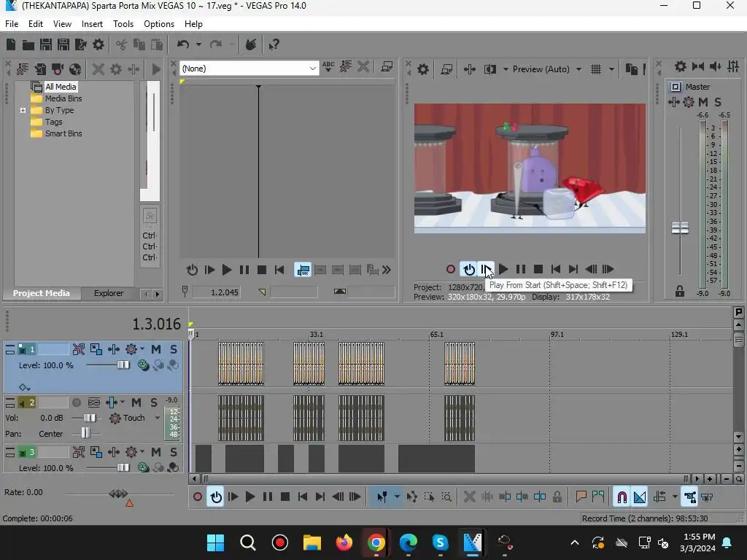Image resolution: width=747 pixels, height=560 pixels.
Task: Insert a marker with the marker icon
Action: point(581,497)
